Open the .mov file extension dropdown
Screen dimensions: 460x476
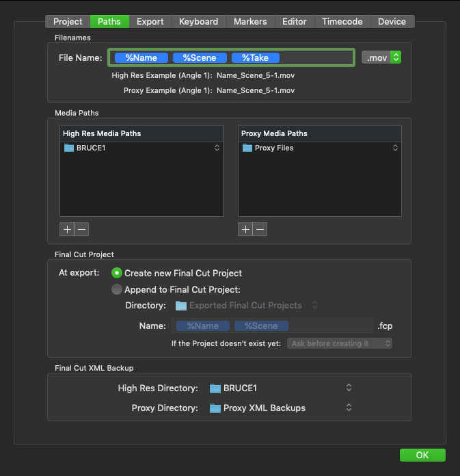(381, 57)
